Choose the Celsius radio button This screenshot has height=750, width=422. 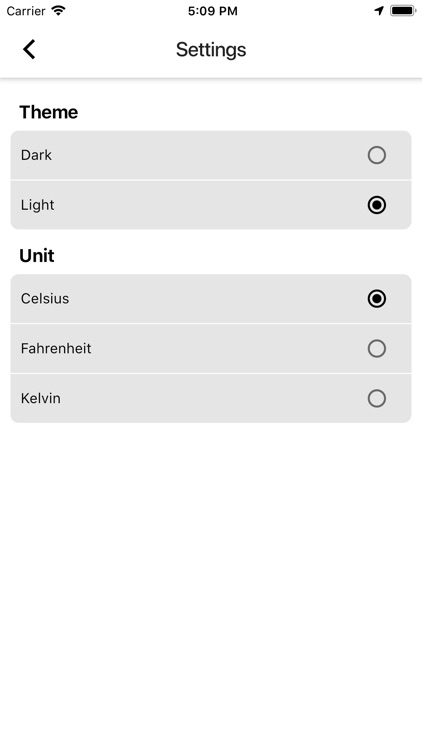tap(377, 298)
